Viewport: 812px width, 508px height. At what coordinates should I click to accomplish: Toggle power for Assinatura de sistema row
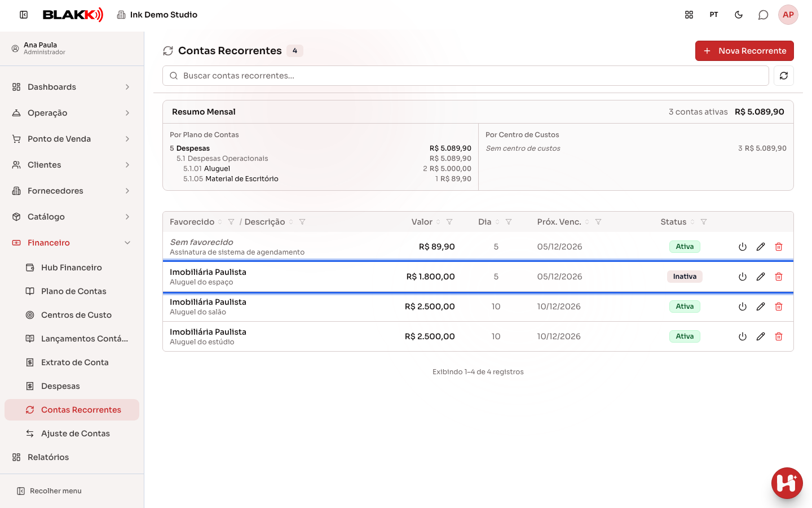click(743, 247)
